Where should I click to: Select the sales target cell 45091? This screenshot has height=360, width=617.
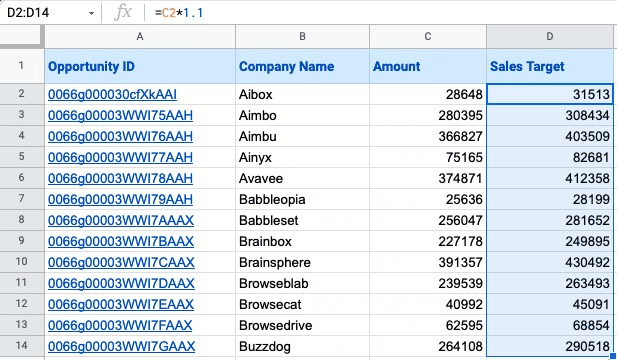[550, 304]
